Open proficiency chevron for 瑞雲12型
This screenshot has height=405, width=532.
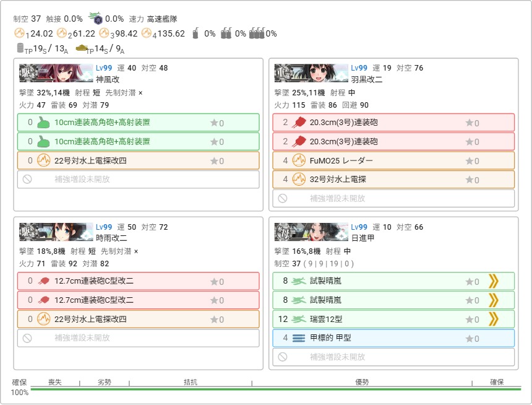493,320
